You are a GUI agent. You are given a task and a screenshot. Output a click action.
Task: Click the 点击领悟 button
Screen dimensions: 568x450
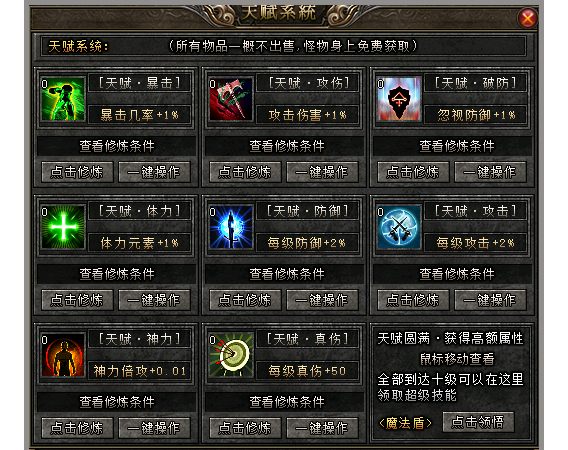tap(478, 422)
